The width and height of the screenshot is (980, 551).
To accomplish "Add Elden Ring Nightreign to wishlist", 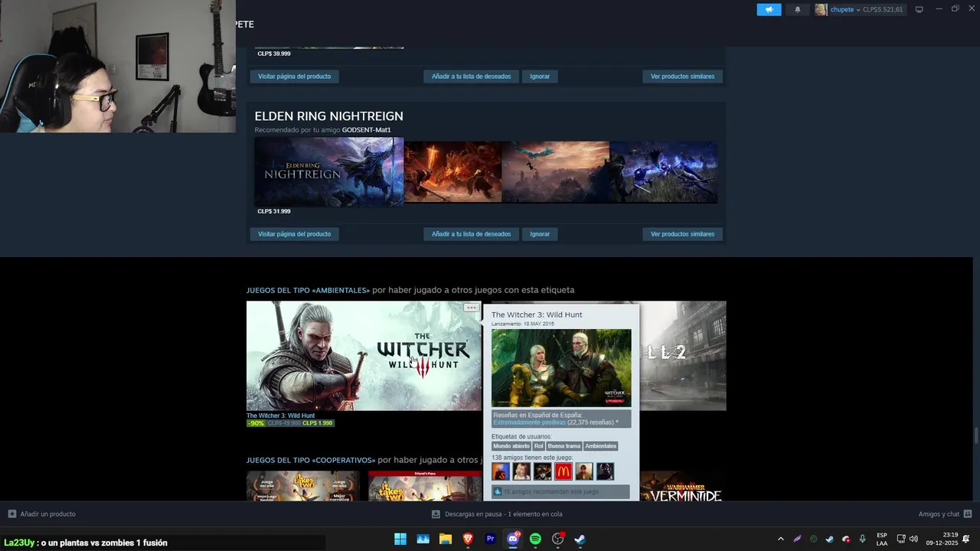I will click(x=471, y=234).
